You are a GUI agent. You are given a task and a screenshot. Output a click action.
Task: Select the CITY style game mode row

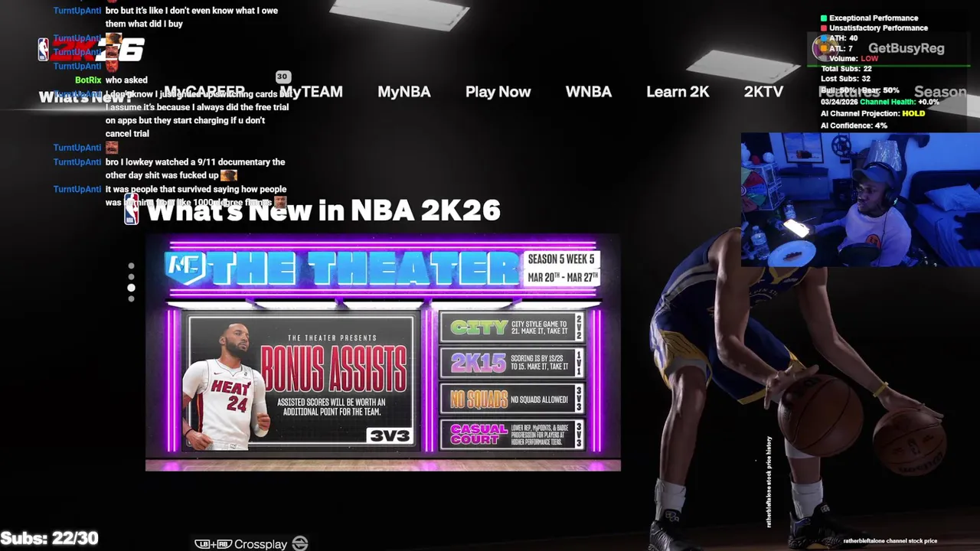(x=512, y=327)
